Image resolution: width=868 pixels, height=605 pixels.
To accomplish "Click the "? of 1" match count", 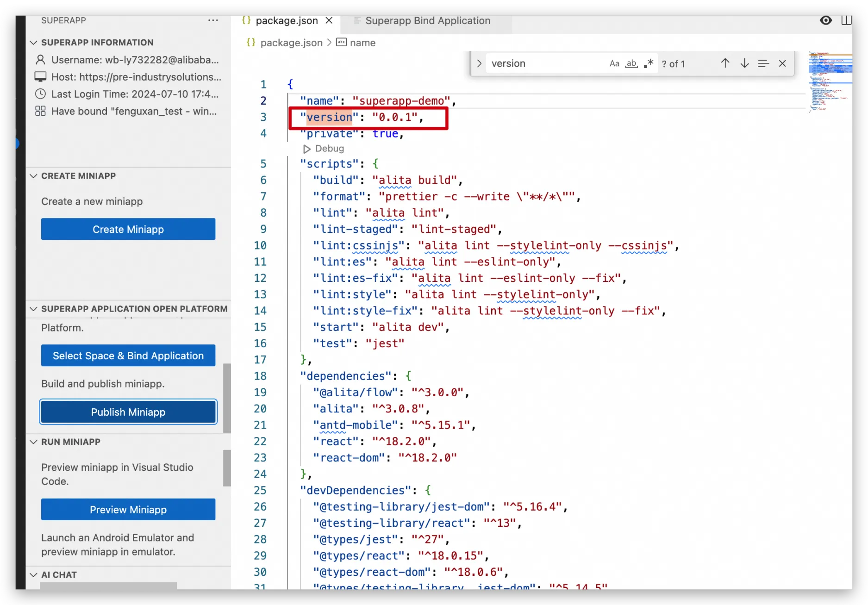I will tap(673, 64).
